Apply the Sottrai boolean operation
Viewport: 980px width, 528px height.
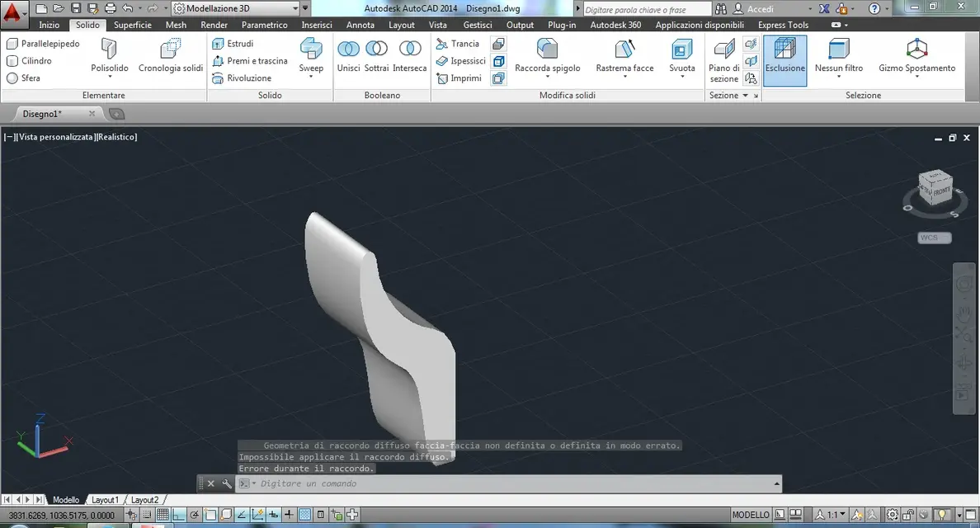point(376,55)
